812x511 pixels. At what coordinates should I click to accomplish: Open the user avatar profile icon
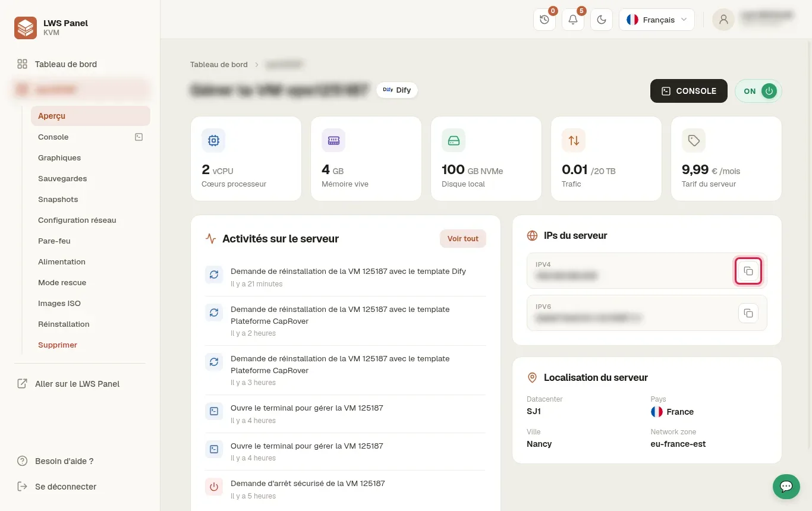tap(723, 20)
